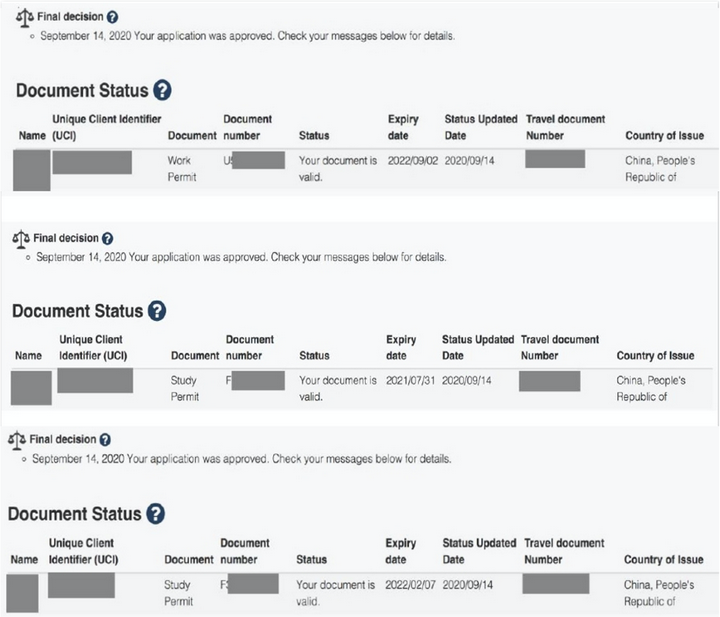Click Study Permit cell in middle table
The width and height of the screenshot is (720, 617).
185,388
